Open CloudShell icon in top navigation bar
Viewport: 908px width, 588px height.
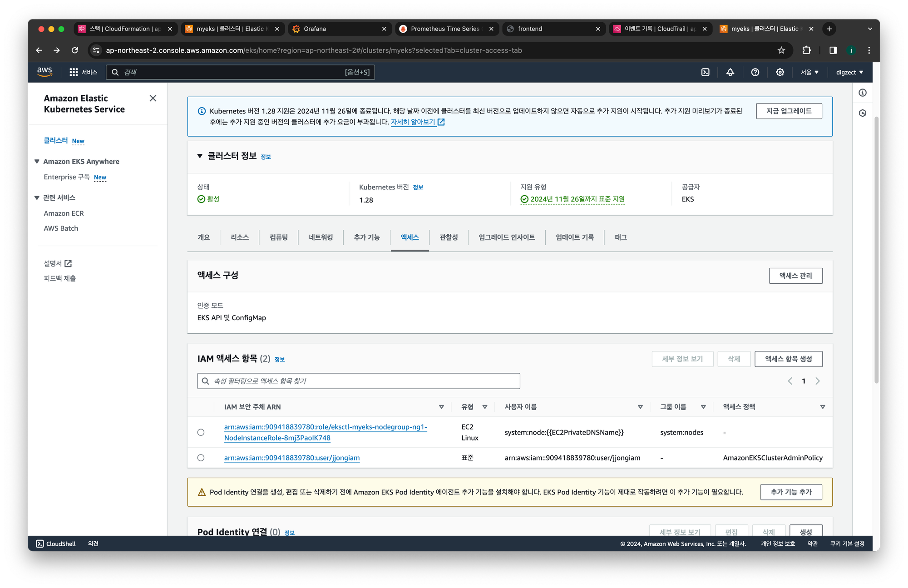tap(706, 72)
